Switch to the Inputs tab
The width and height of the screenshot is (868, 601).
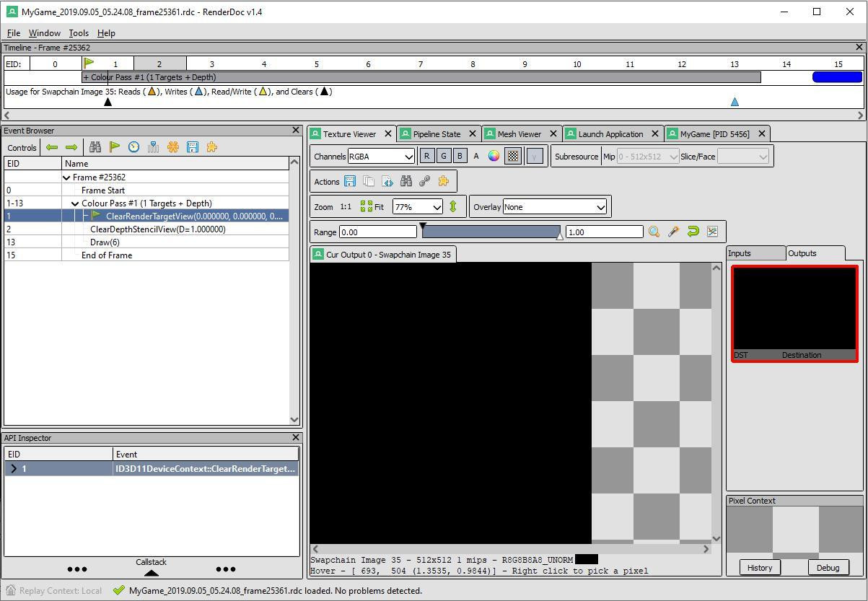(x=755, y=253)
